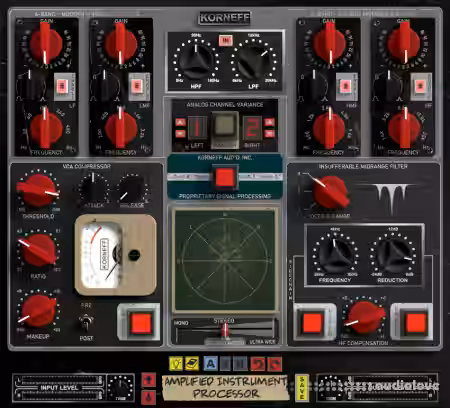Click the LPF knob
The height and width of the screenshot is (408, 450).
click(x=253, y=61)
